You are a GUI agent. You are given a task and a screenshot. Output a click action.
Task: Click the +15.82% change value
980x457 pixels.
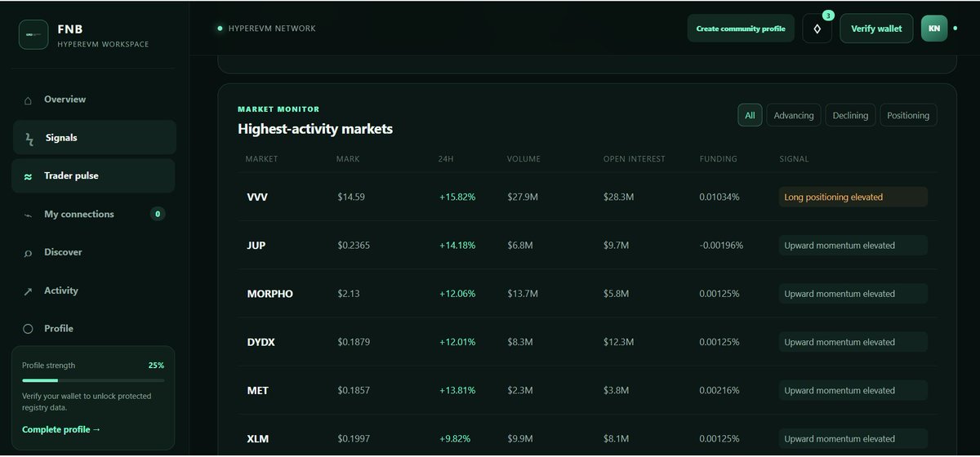point(457,197)
